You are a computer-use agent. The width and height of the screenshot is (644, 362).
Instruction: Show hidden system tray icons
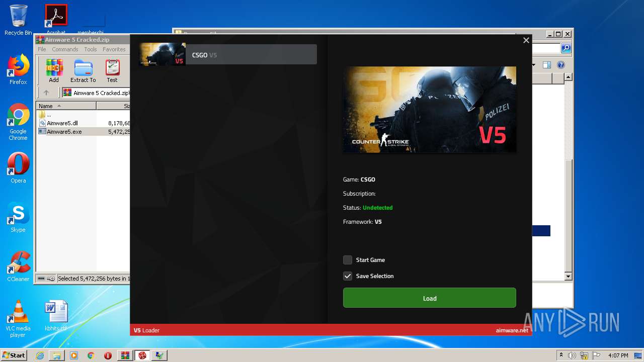[x=561, y=355]
